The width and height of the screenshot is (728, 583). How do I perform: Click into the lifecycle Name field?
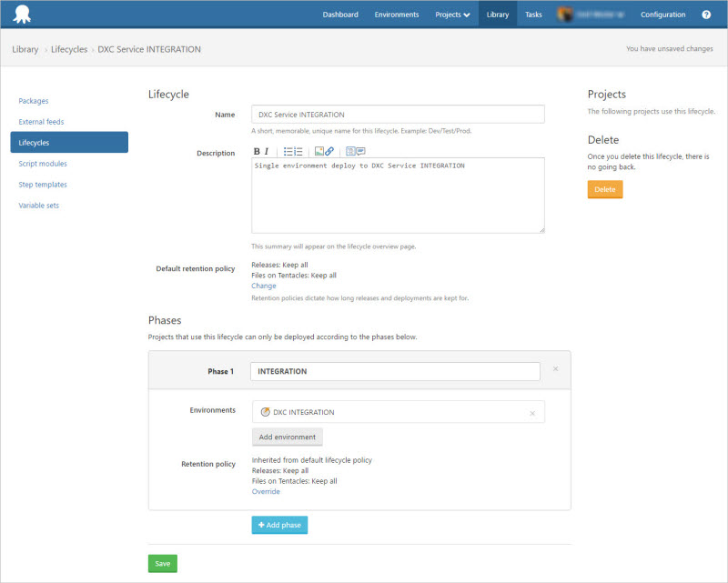click(x=398, y=115)
